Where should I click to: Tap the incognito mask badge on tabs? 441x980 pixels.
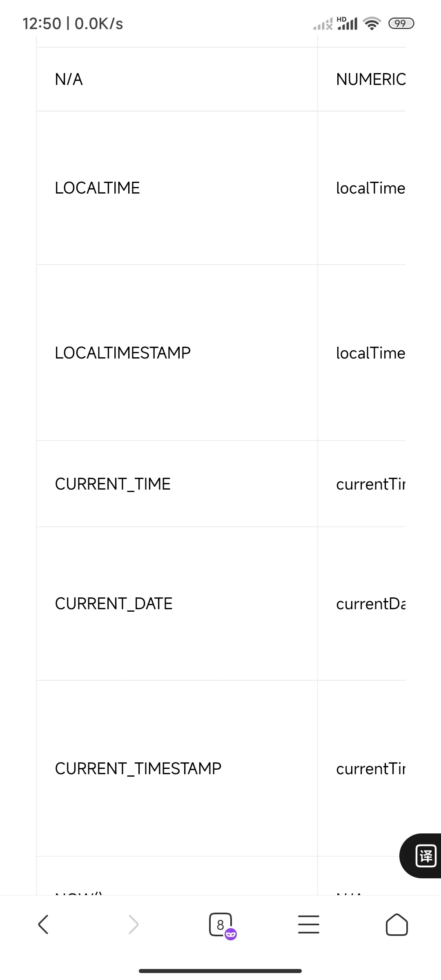pyautogui.click(x=231, y=934)
